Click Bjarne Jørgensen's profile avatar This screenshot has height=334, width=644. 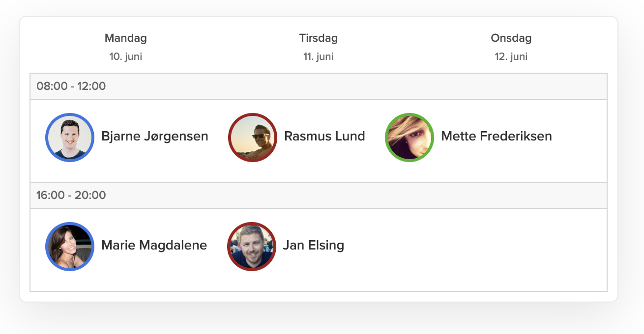coord(70,138)
